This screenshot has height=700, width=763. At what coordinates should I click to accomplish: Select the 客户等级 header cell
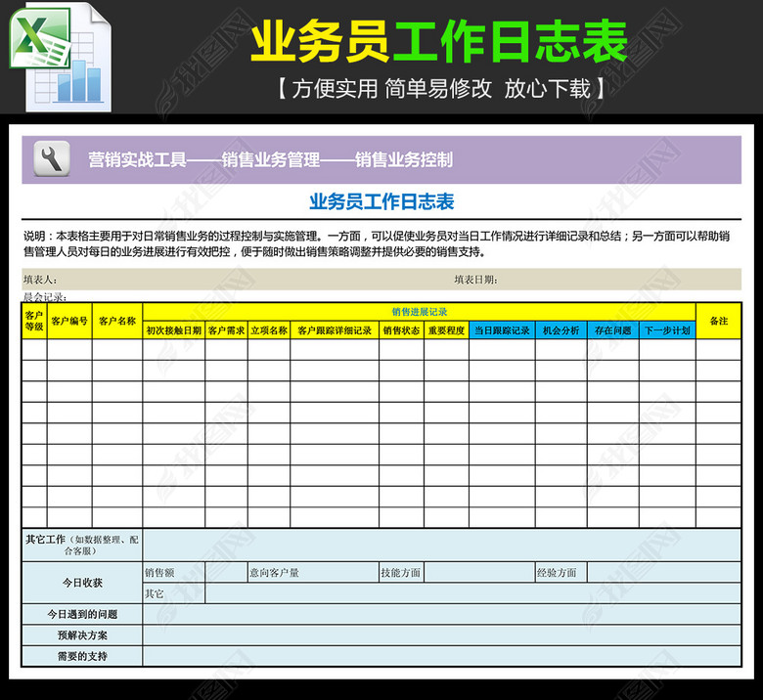click(x=34, y=321)
